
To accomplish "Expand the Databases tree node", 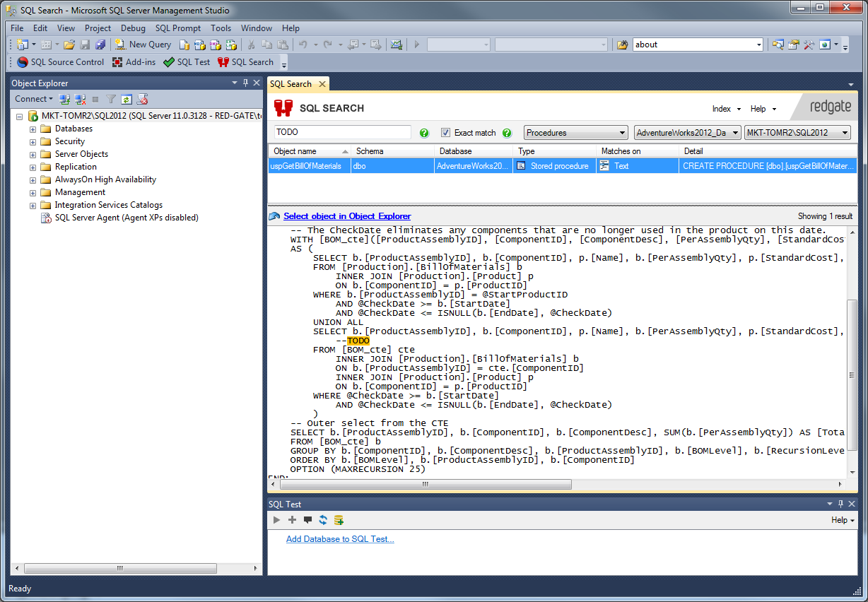I will click(33, 129).
